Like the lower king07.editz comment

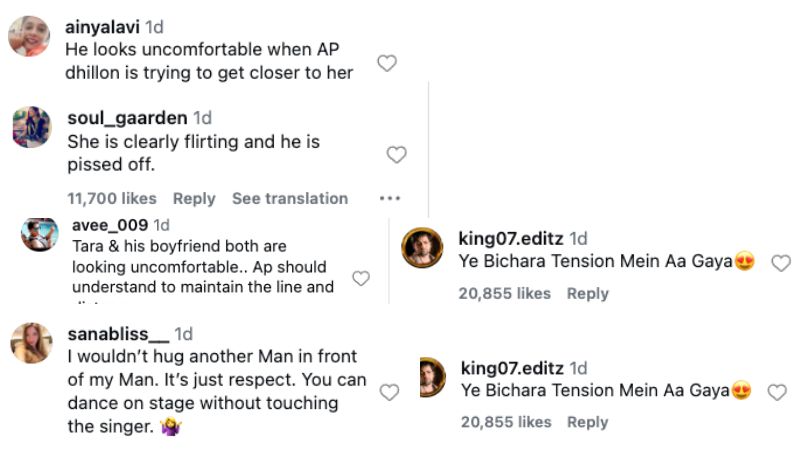pyautogui.click(x=776, y=392)
